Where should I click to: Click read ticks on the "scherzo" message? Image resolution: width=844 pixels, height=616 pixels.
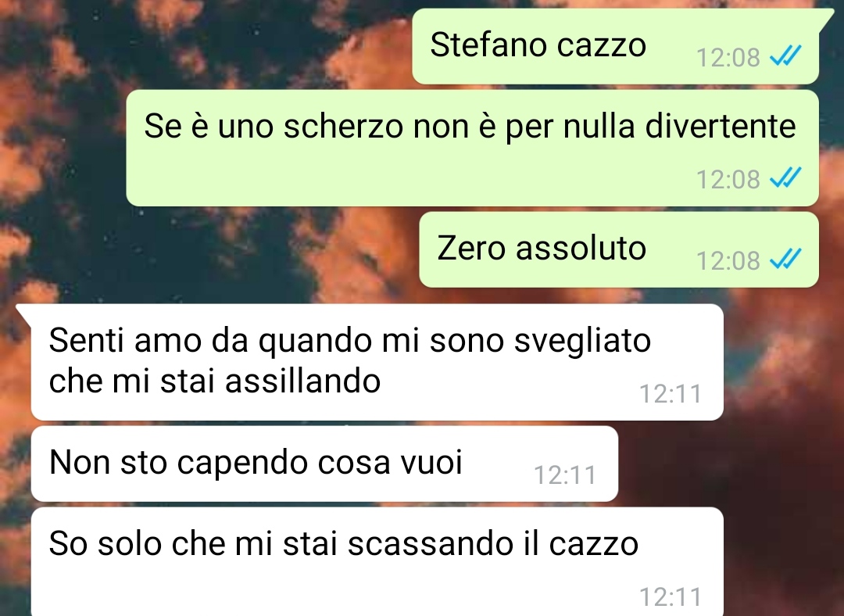coord(785,177)
